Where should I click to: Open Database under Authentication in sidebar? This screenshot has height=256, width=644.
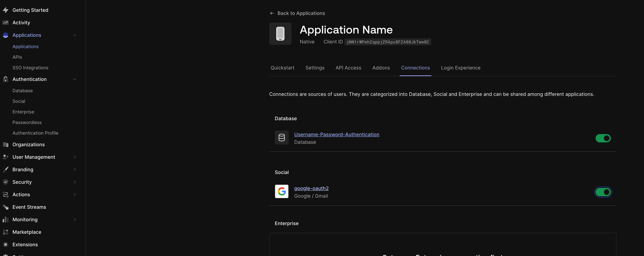pos(23,91)
